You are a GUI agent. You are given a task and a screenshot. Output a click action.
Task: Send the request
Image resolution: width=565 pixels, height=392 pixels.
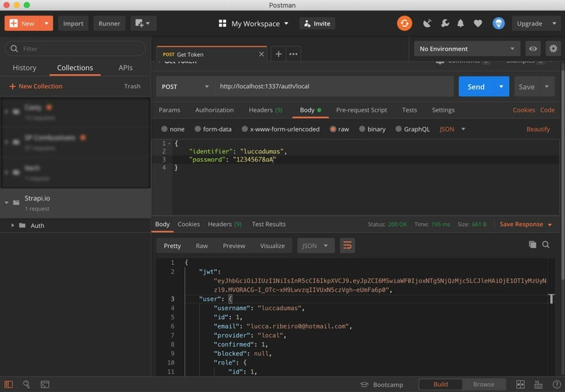tap(476, 86)
